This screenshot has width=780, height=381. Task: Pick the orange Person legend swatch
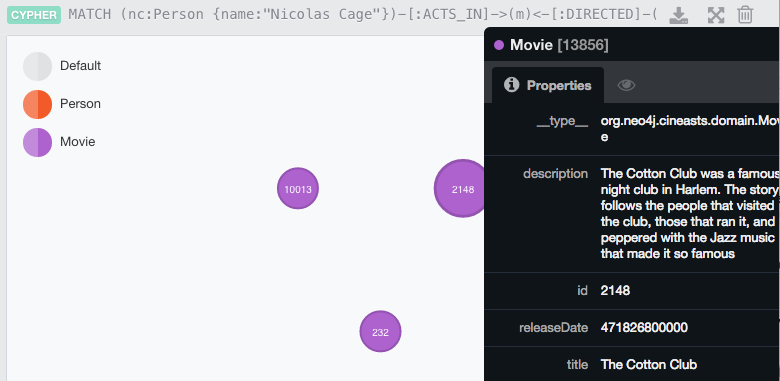point(37,104)
